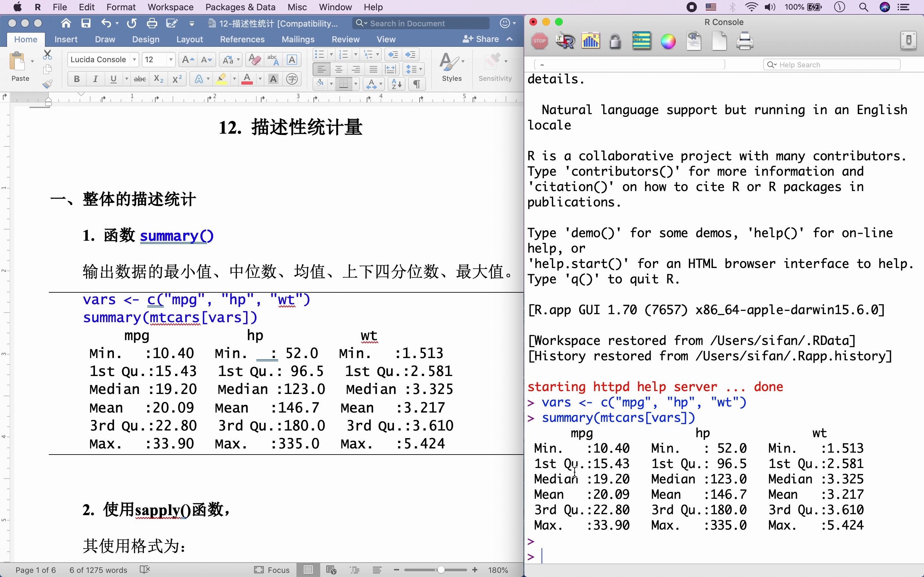The height and width of the screenshot is (577, 924).
Task: Open the font size 12 dropdown
Action: click(x=171, y=60)
